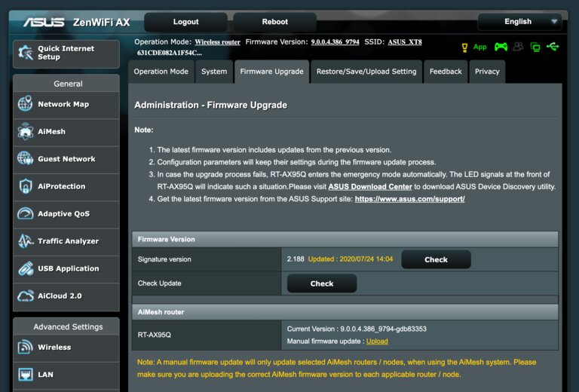
Task: Click the Quick Internet Setup button
Action: tap(66, 53)
